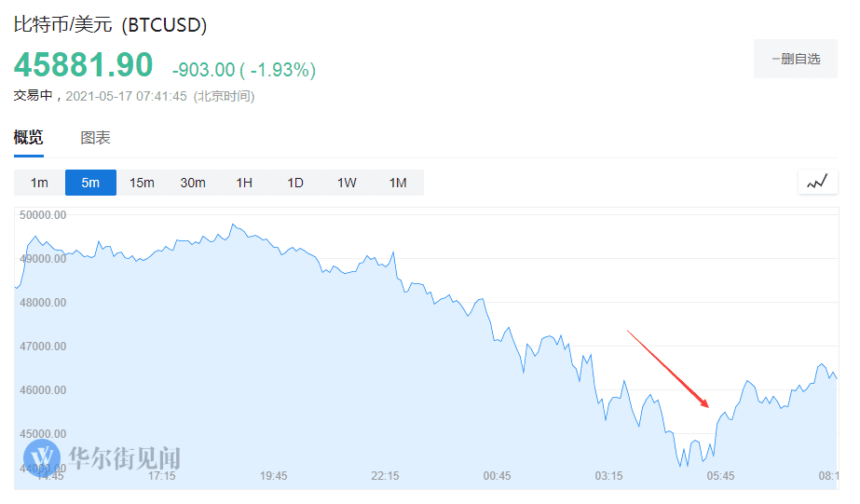Open the 概览 overview tab
The height and width of the screenshot is (504, 860).
tap(28, 138)
